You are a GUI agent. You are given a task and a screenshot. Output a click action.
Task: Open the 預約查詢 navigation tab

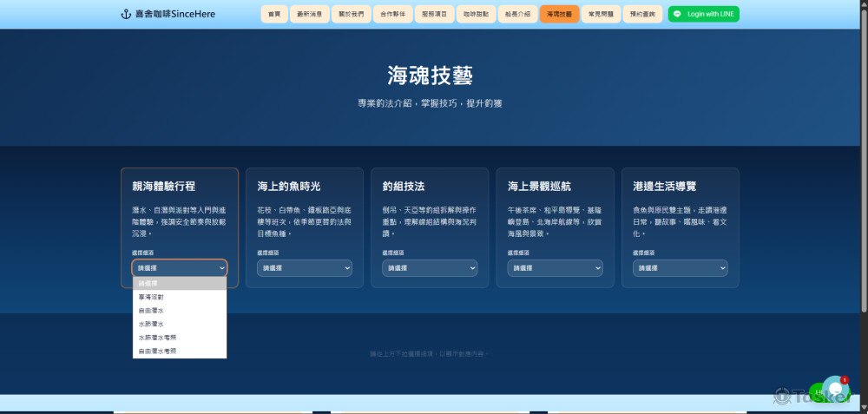point(642,14)
